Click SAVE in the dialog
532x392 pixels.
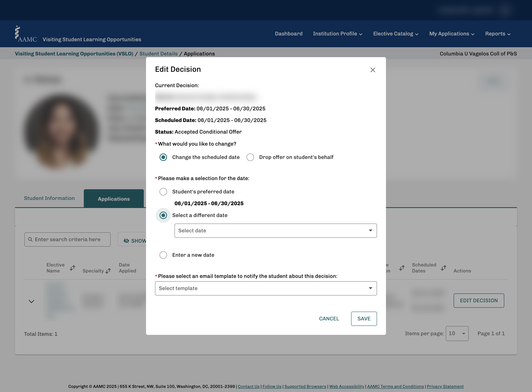click(364, 318)
